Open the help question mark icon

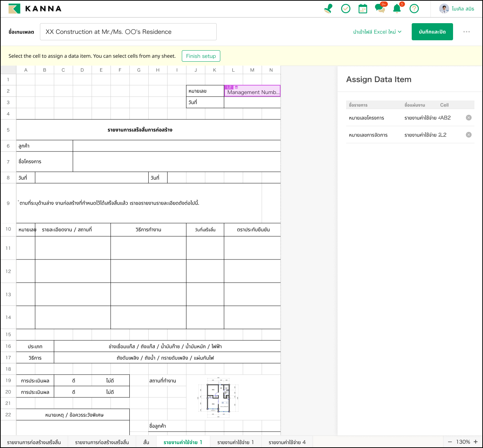[x=414, y=9]
